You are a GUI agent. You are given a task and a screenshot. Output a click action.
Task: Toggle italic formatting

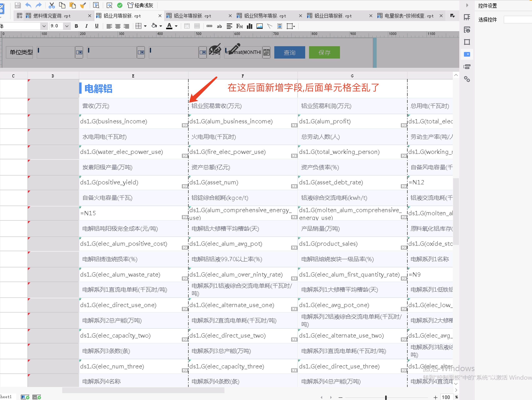coord(86,26)
